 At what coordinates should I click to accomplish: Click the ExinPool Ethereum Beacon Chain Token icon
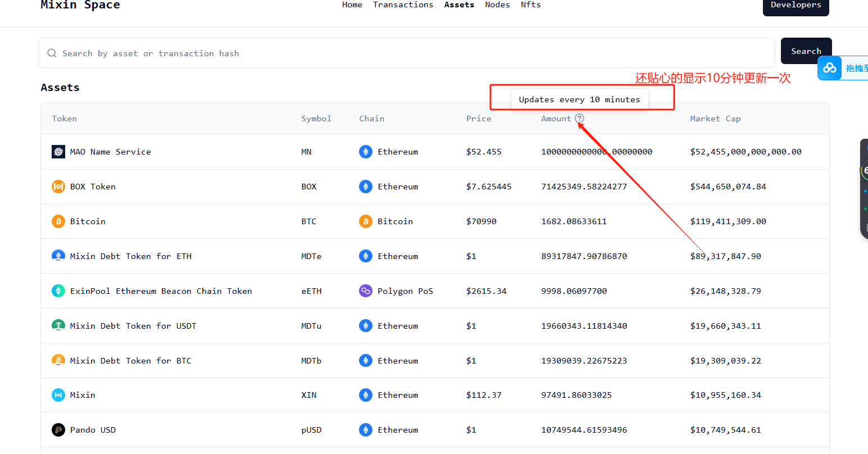(x=58, y=291)
